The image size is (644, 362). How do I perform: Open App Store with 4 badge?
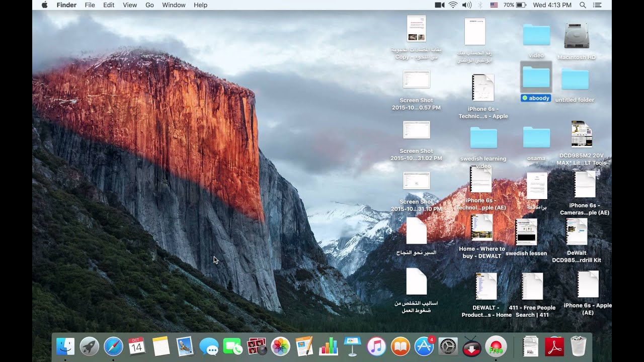[x=424, y=346]
